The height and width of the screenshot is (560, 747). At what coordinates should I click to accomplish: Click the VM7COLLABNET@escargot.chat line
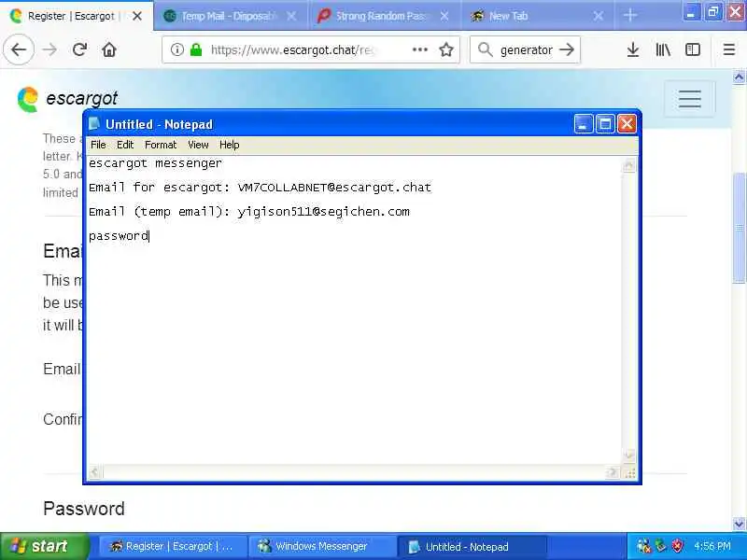pyautogui.click(x=261, y=188)
